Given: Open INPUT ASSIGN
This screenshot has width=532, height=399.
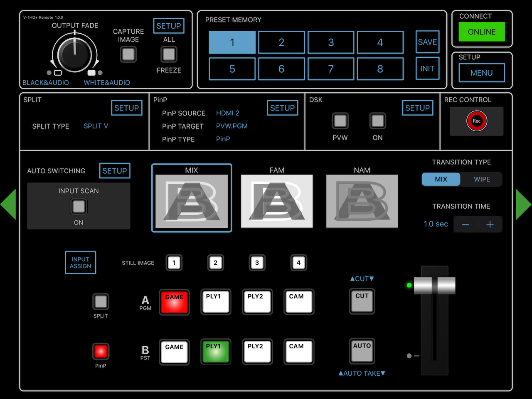Looking at the screenshot, I should [x=81, y=263].
